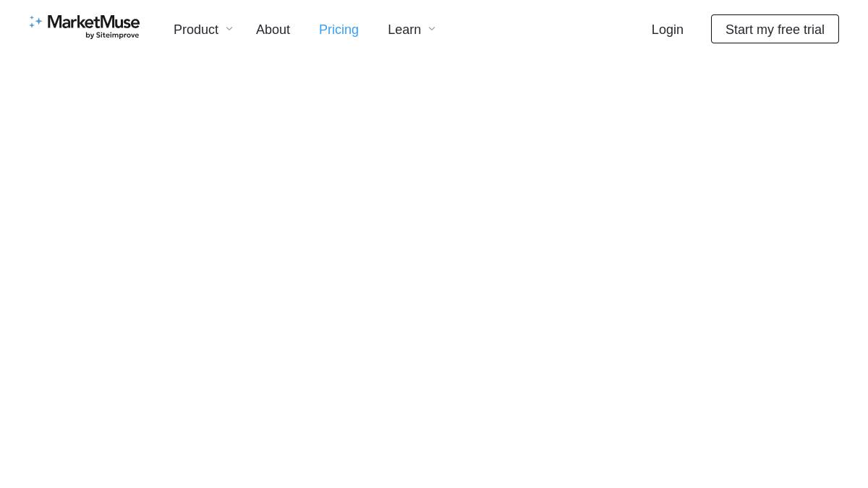The width and height of the screenshot is (868, 488).
Task: Click the Login link
Action: pyautogui.click(x=667, y=30)
